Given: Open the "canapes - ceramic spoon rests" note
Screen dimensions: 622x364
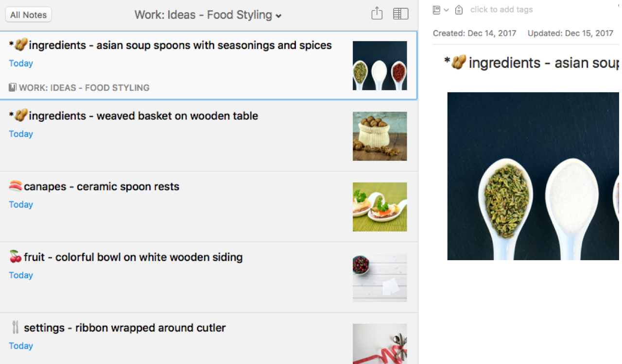Looking at the screenshot, I should pos(101,187).
